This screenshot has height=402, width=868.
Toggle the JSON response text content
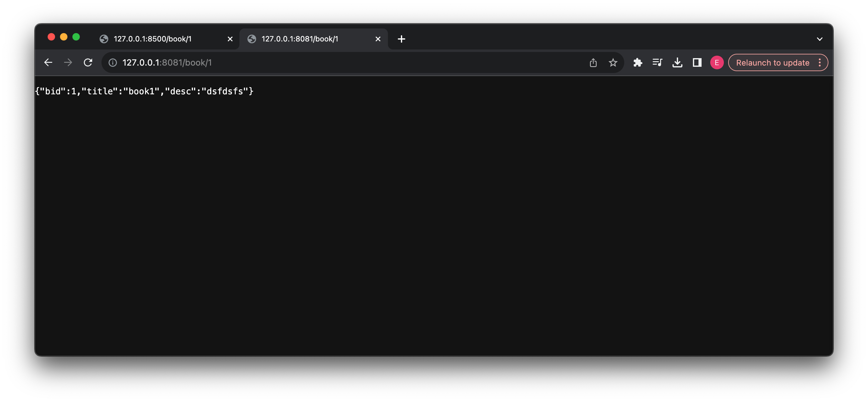(144, 91)
